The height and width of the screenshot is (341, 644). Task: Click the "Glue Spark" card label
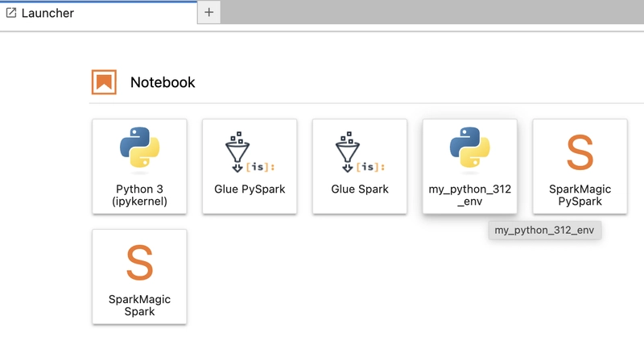[360, 189]
